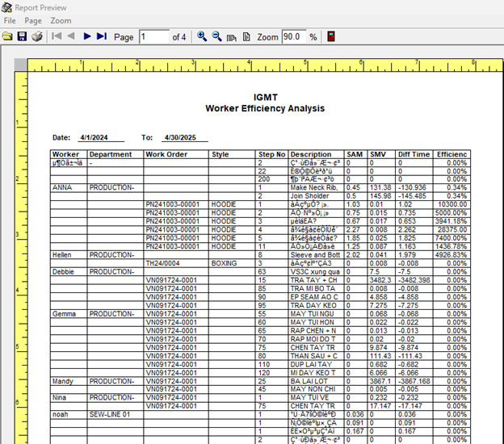This screenshot has width=504, height=444.
Task: Click description Join Sholder
Action: pos(309,196)
